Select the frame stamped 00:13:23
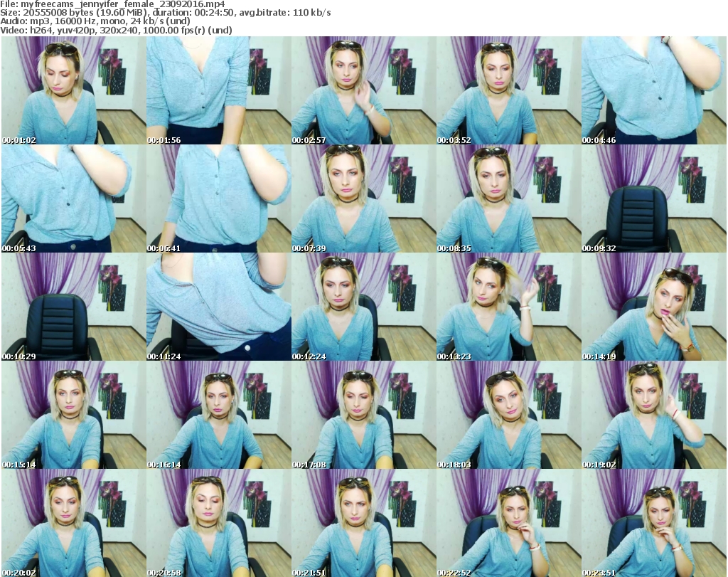This screenshot has width=728, height=577. [509, 307]
